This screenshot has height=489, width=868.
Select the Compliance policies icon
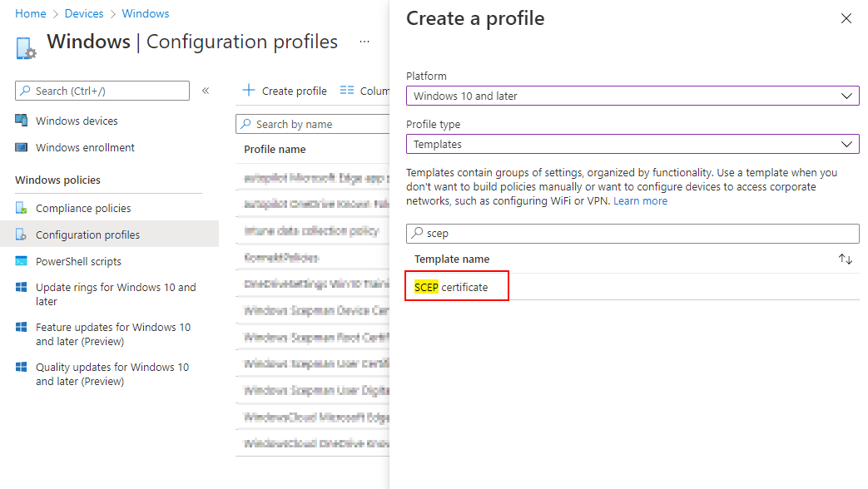(x=20, y=207)
